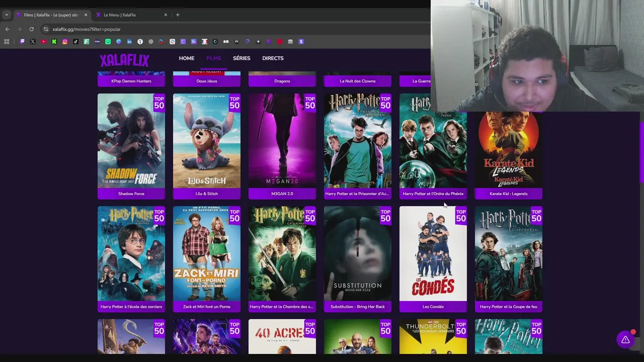The image size is (644, 362).
Task: Switch to Le Menu | XalaFlix tab
Action: pyautogui.click(x=132, y=15)
